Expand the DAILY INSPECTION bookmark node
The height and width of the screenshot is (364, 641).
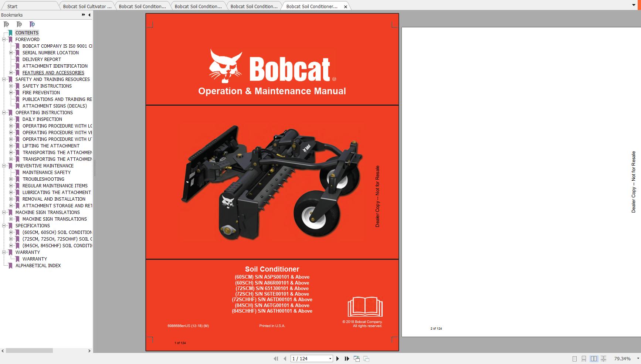[10, 119]
